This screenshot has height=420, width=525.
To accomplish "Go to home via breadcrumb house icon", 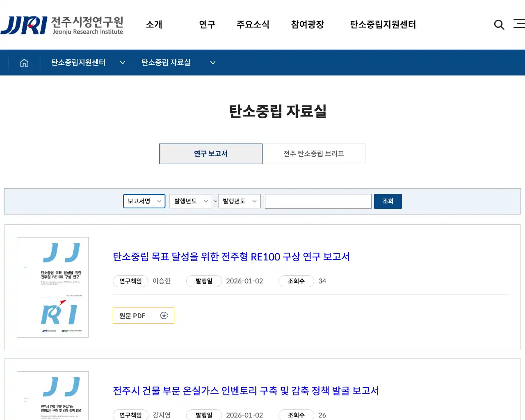I will (24, 63).
